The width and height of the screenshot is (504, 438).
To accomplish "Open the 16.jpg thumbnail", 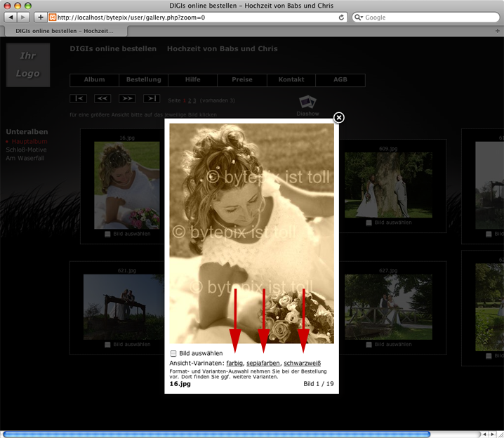I will [126, 185].
